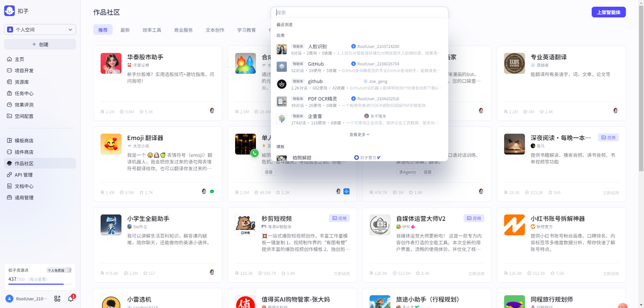Screen dimensions: 644x308
Task: Click the notification bell icon
Action: [x=71, y=299]
